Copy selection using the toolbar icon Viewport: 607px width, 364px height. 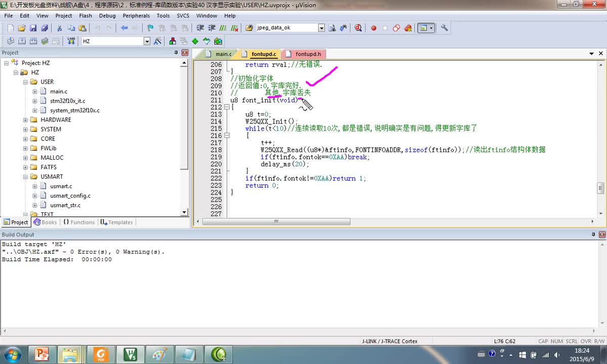71,28
